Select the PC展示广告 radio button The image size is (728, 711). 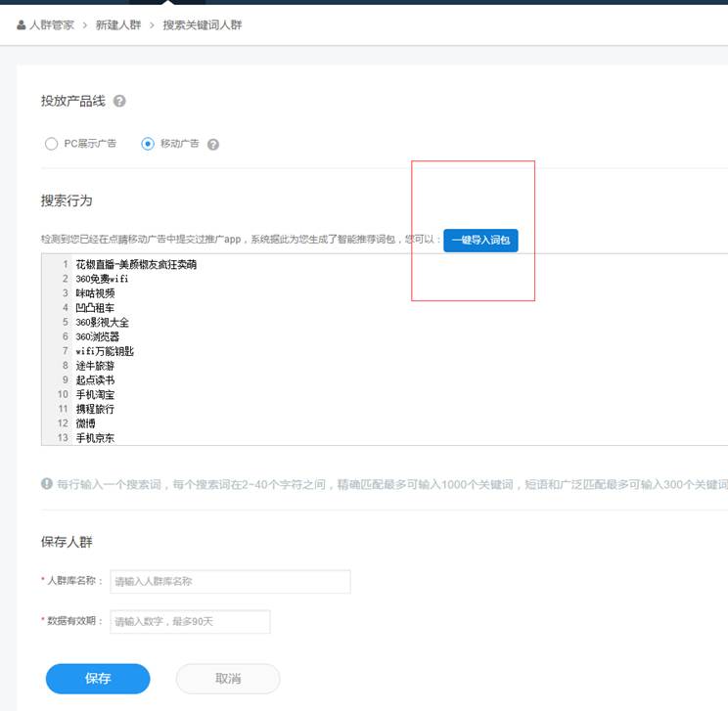click(x=51, y=144)
